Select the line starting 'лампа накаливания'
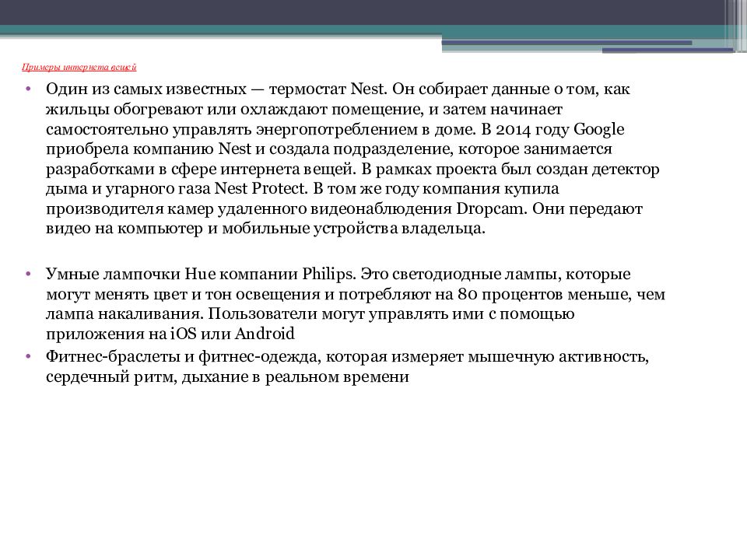 [310, 314]
